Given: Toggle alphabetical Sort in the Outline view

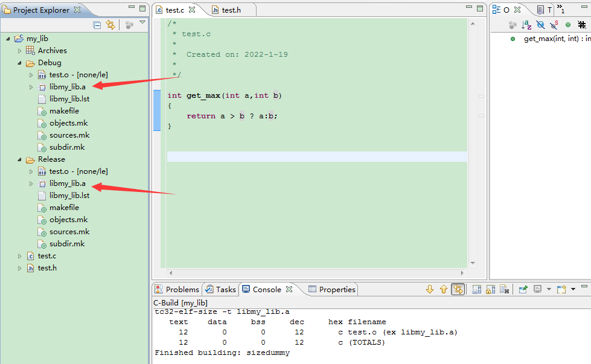Looking at the screenshot, I should click(x=526, y=24).
